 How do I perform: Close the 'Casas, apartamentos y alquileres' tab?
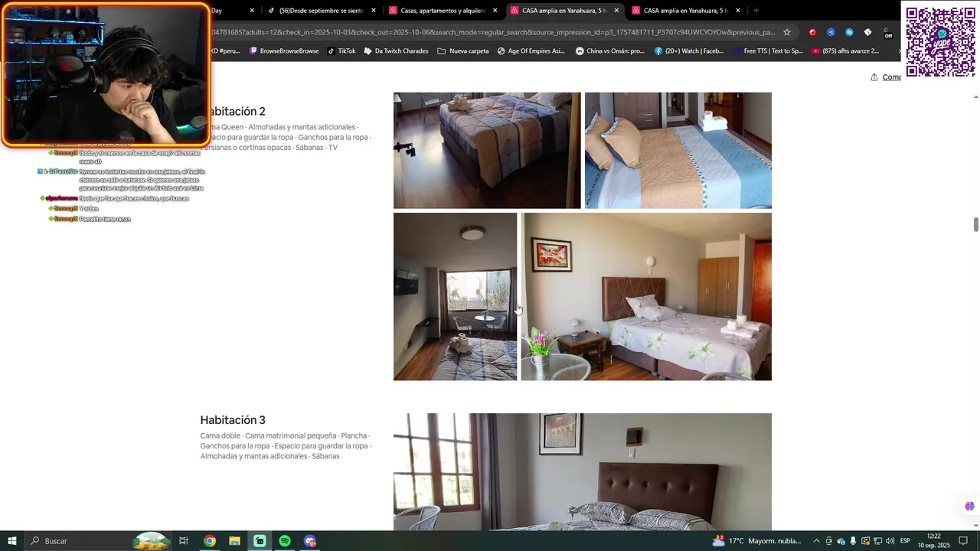point(495,11)
